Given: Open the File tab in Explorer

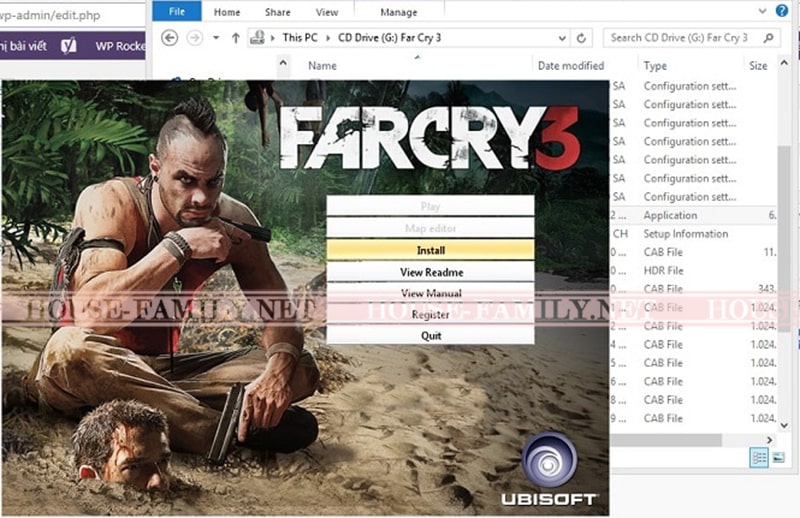Looking at the screenshot, I should pos(177,12).
